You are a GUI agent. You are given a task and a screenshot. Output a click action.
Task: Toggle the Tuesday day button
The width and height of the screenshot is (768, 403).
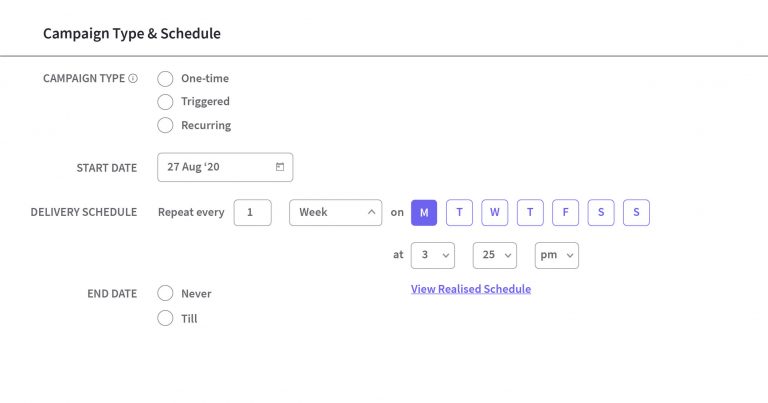pyautogui.click(x=459, y=213)
